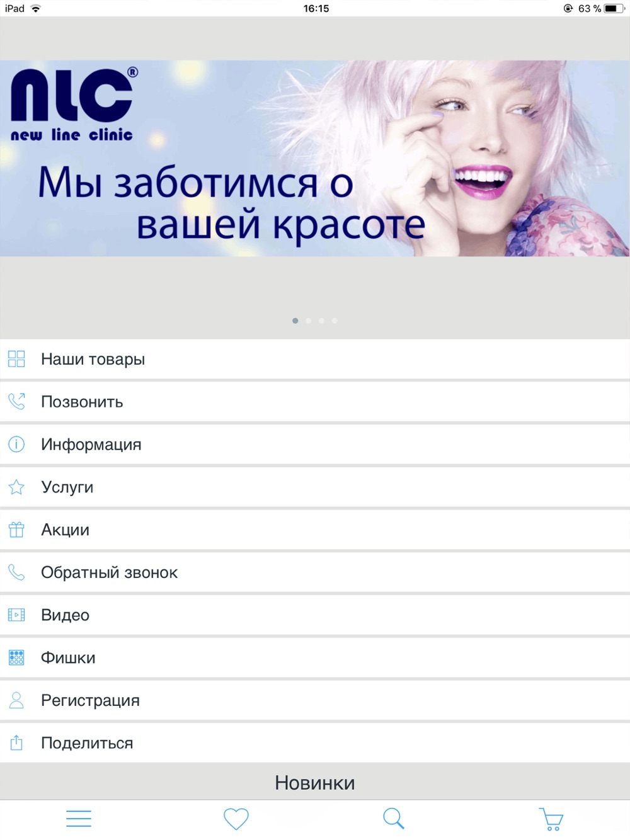Select the fourth banner page dot
The image size is (630, 840).
point(335,321)
